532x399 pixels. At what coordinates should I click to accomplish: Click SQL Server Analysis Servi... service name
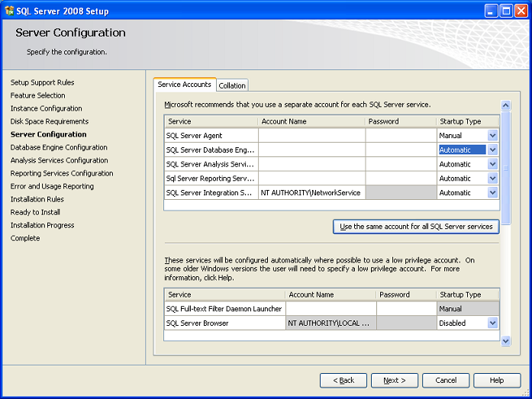(210, 164)
